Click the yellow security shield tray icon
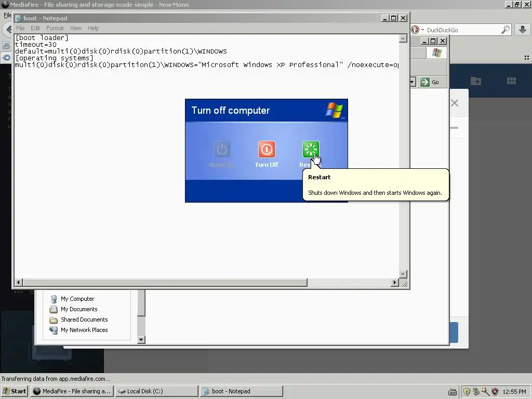Viewport: 532px width, 399px height. click(x=467, y=392)
